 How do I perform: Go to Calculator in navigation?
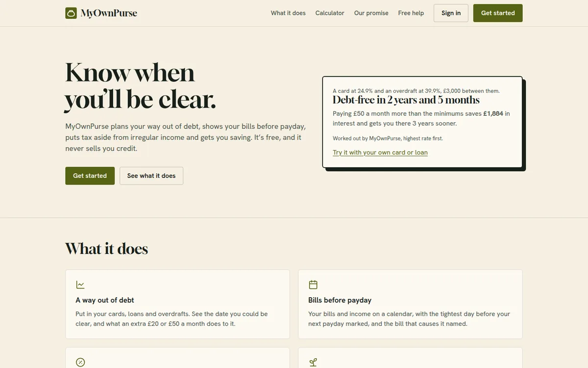[330, 13]
